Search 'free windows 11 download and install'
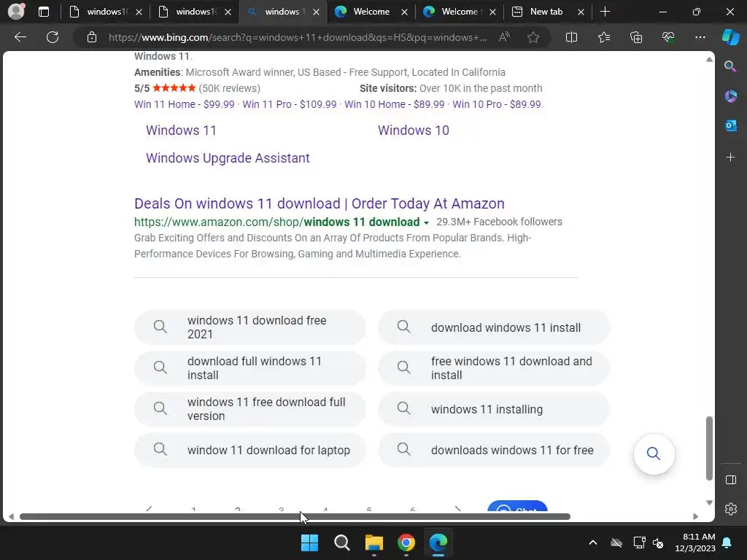747x560 pixels. coord(494,368)
